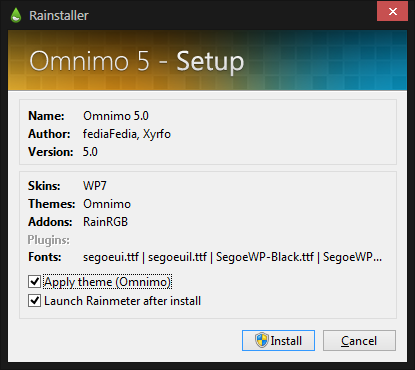Click the greyed-out Plugins: label
Image resolution: width=415 pixels, height=370 pixels.
pyautogui.click(x=49, y=240)
